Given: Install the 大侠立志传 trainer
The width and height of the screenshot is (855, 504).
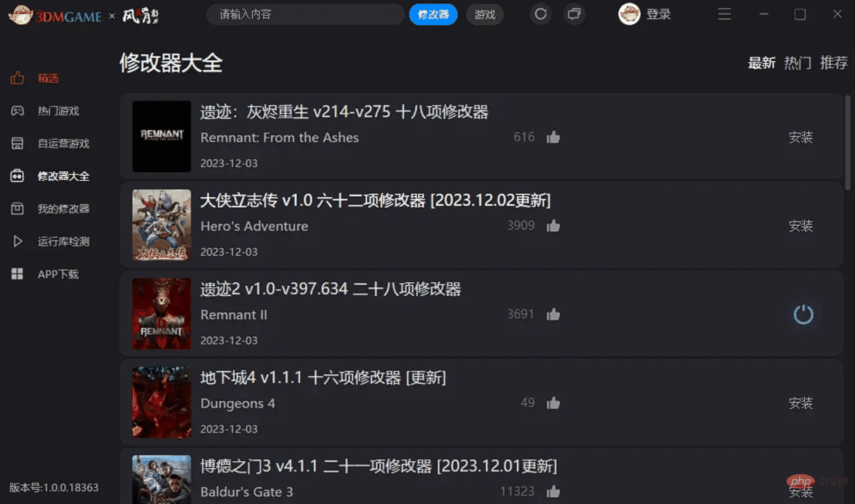Looking at the screenshot, I should coord(801,226).
